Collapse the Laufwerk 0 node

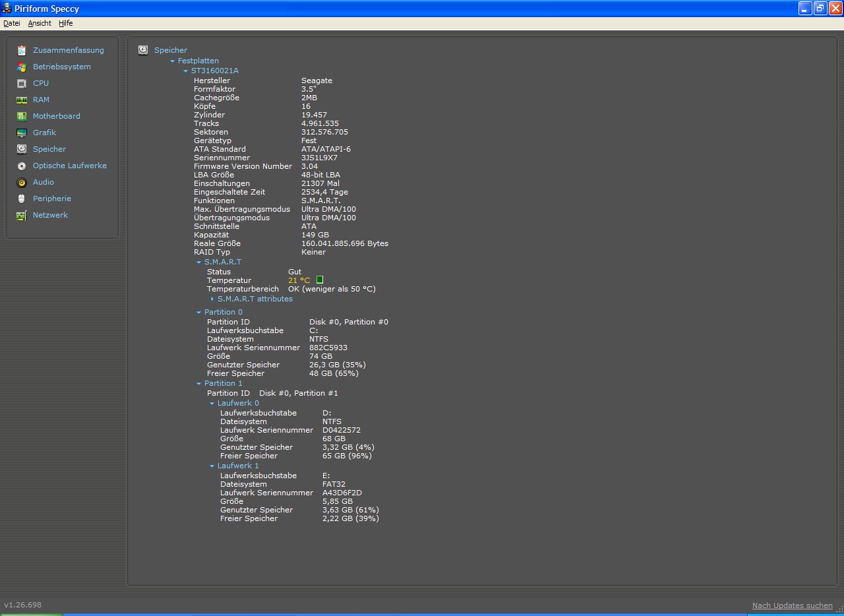point(212,403)
